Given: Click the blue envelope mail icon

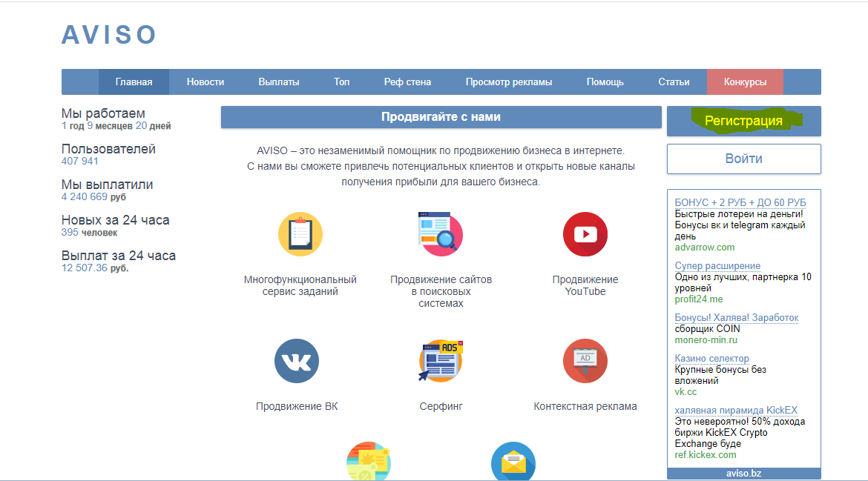Looking at the screenshot, I should [513, 462].
